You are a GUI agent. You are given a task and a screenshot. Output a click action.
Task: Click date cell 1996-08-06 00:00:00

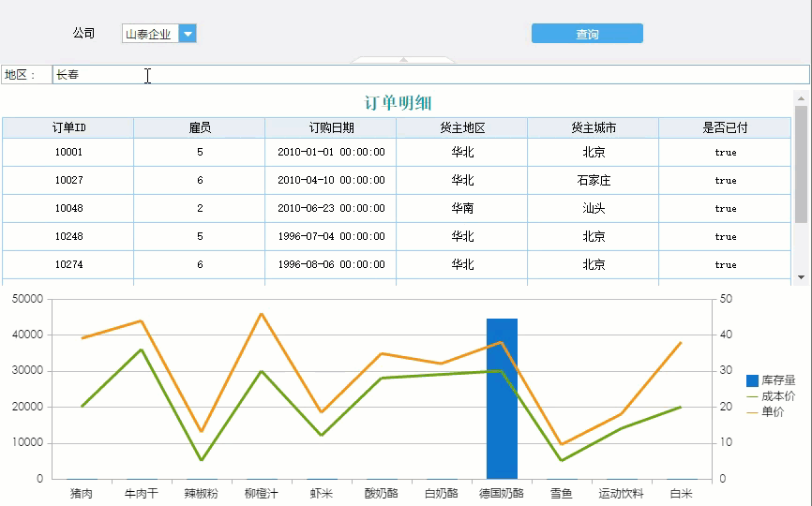(331, 264)
